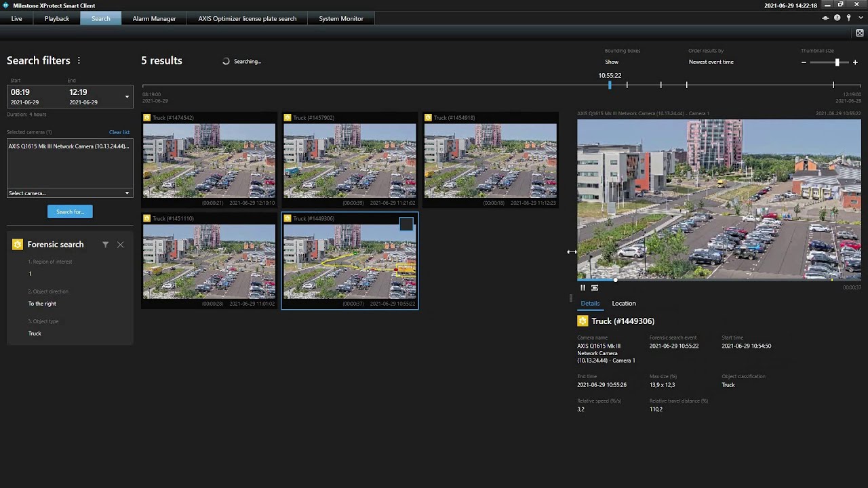The height and width of the screenshot is (488, 868).
Task: Open the help question mark icon
Action: pos(837,18)
